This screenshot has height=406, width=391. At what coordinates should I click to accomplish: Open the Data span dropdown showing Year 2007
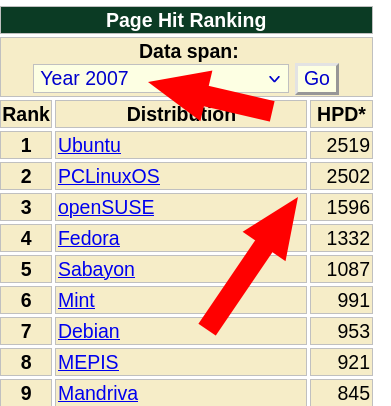click(x=161, y=79)
